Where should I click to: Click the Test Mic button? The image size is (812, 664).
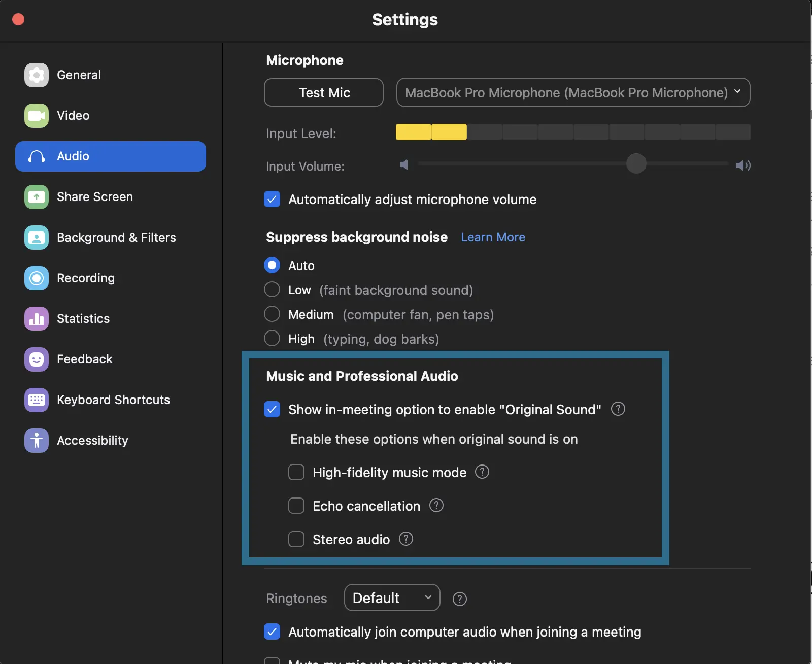pyautogui.click(x=324, y=92)
